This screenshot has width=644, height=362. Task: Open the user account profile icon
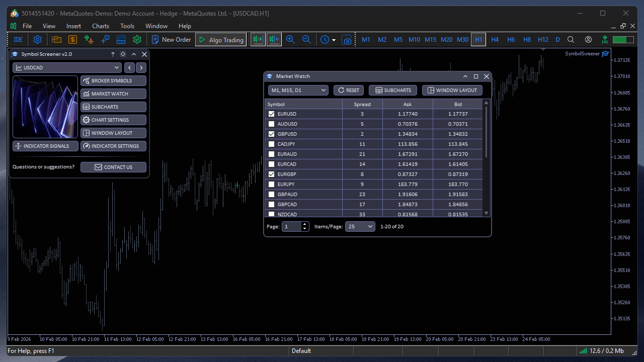[x=588, y=39]
